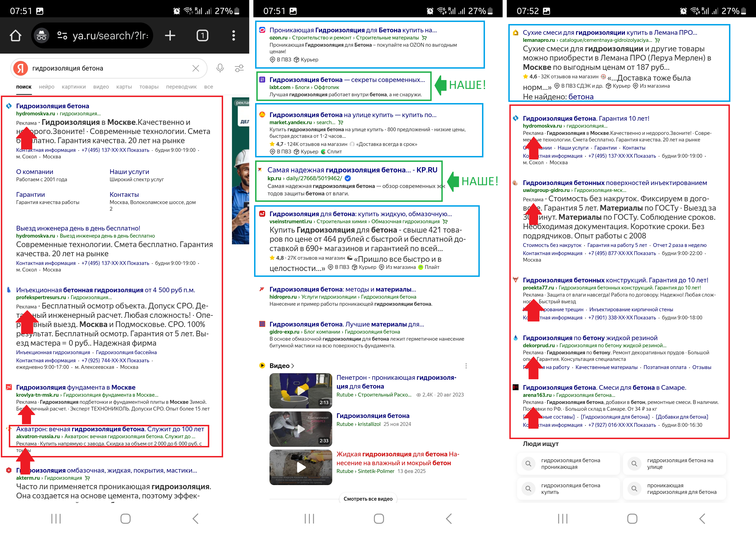Show phone +7 (925) 744-XX-XX
The image size is (756, 534).
pos(115,361)
